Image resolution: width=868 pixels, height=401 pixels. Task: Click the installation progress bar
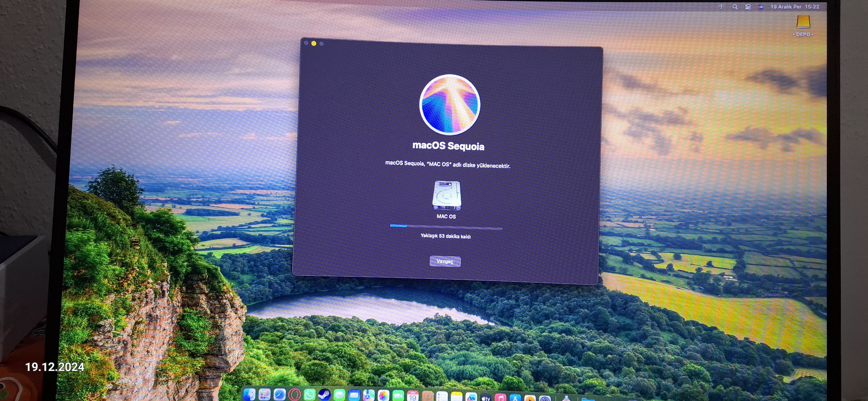click(x=446, y=227)
